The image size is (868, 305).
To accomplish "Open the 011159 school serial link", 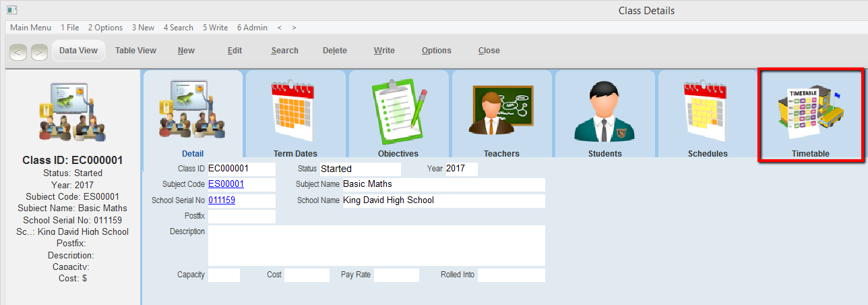I will click(222, 200).
